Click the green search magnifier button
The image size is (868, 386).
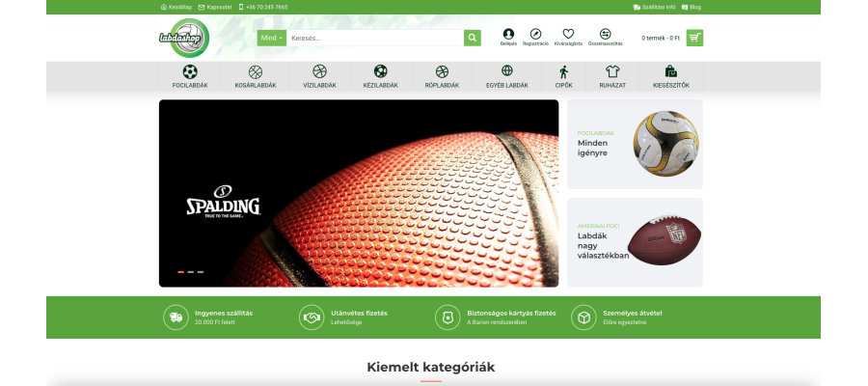[x=473, y=38]
